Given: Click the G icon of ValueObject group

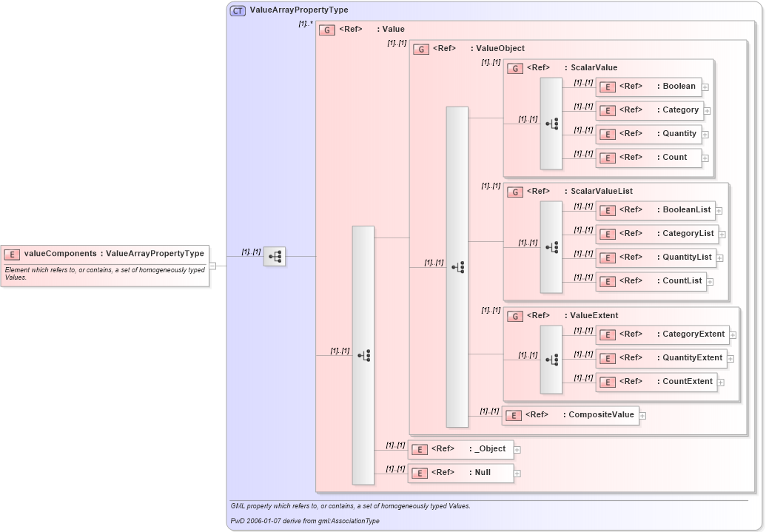Looking at the screenshot, I should click(421, 49).
